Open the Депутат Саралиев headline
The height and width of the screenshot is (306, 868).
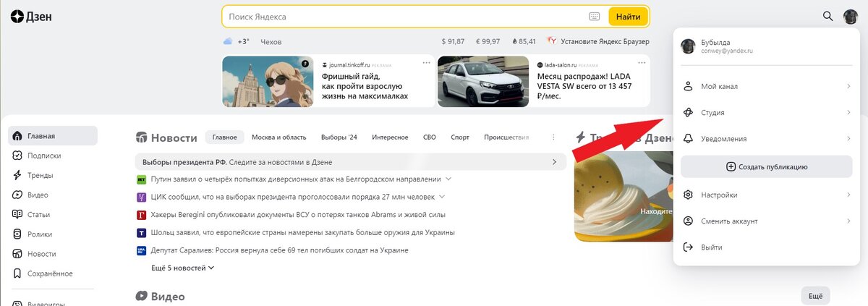(x=280, y=250)
